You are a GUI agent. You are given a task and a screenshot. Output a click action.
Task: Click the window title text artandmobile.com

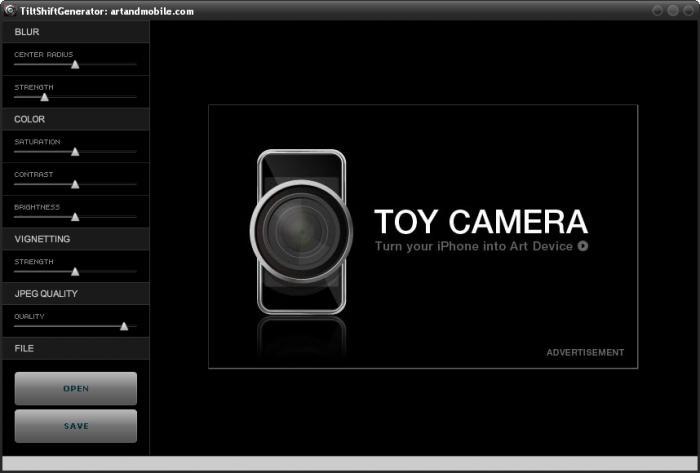point(152,12)
